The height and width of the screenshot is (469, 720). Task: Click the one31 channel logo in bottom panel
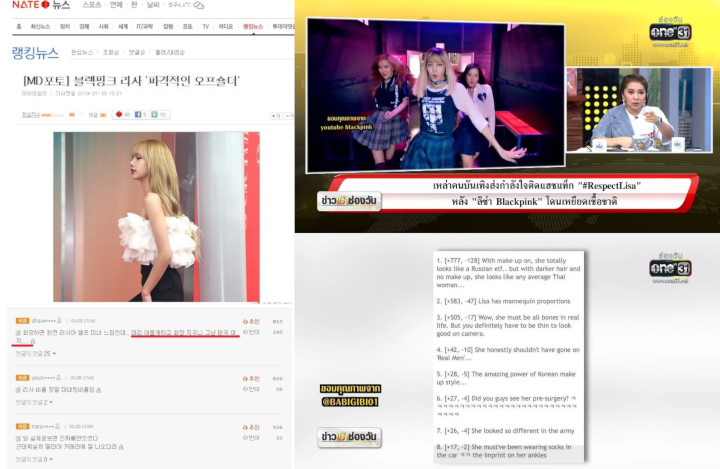pyautogui.click(x=670, y=268)
